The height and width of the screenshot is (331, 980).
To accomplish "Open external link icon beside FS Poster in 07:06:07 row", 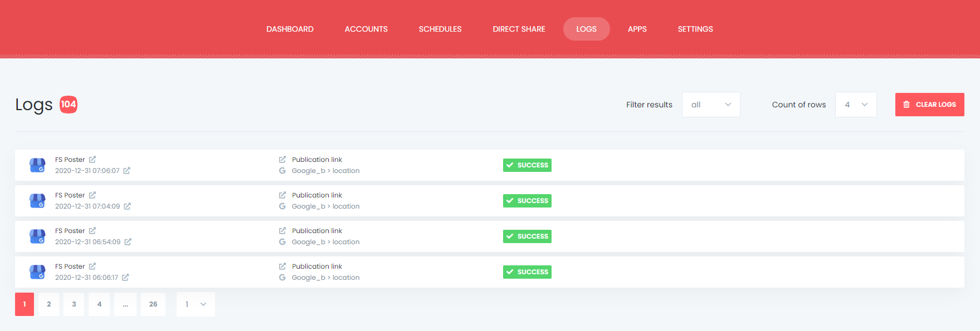I will coord(92,160).
